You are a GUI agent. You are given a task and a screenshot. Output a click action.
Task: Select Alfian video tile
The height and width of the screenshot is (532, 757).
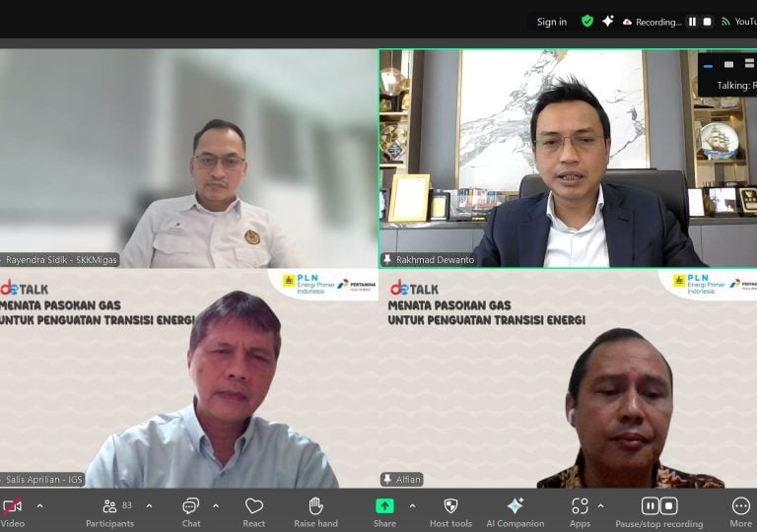click(x=568, y=378)
